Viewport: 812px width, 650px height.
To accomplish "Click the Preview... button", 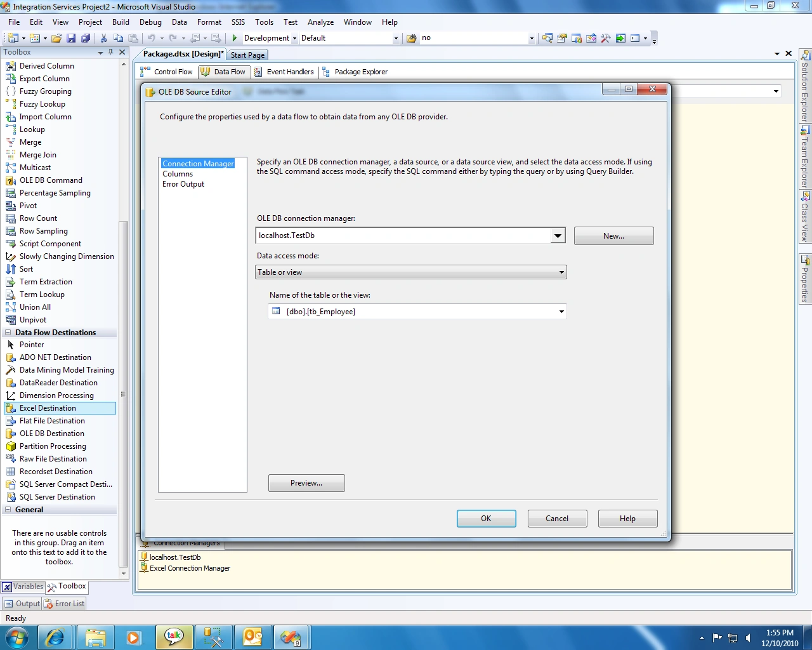I will click(306, 483).
